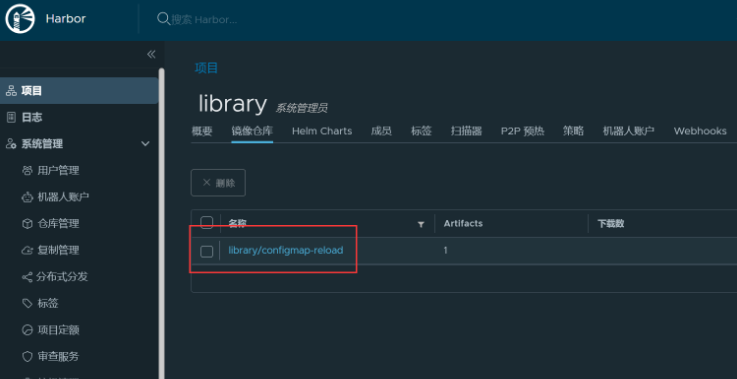
Task: Sort by the 名称 column header
Action: pyautogui.click(x=238, y=224)
